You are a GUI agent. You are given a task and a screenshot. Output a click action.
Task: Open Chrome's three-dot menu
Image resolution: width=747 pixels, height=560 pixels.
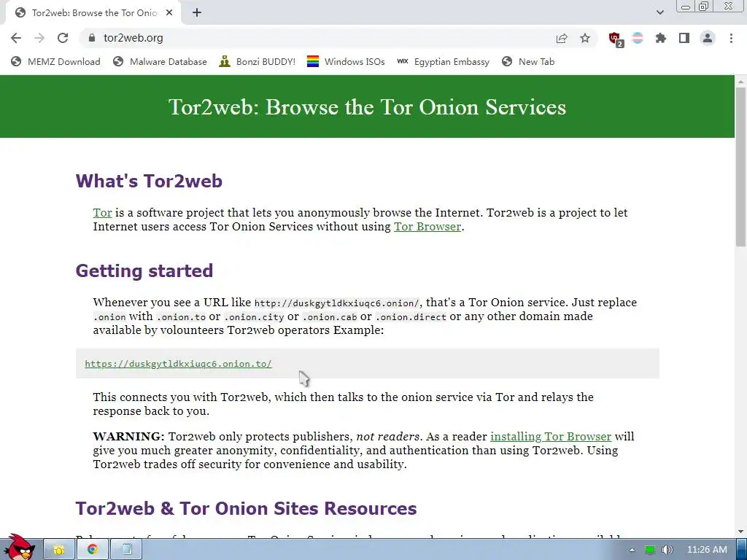point(731,38)
